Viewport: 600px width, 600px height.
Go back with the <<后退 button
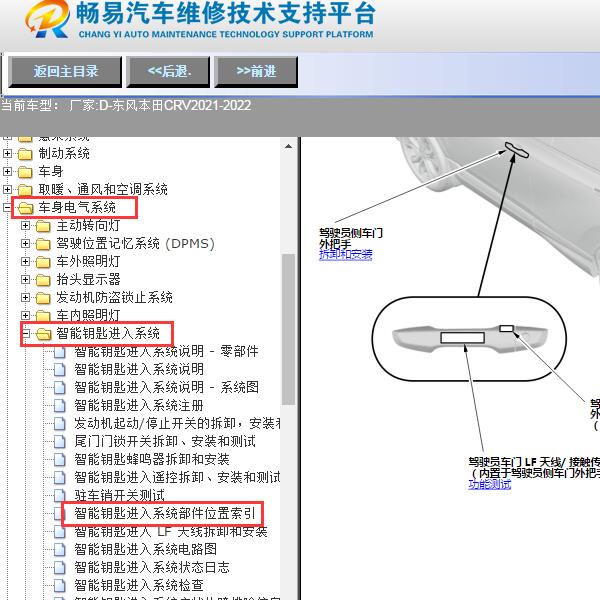click(x=168, y=72)
